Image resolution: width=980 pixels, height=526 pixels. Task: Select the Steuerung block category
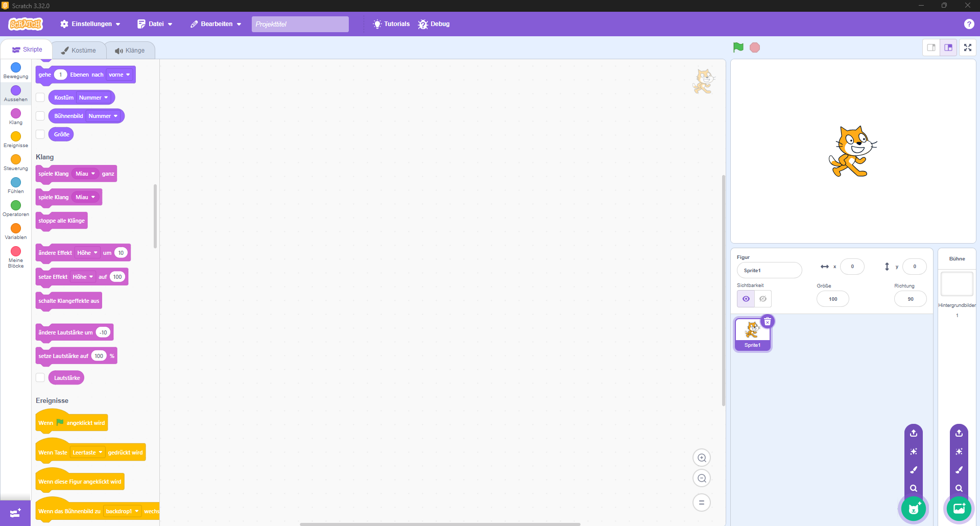coord(16,163)
